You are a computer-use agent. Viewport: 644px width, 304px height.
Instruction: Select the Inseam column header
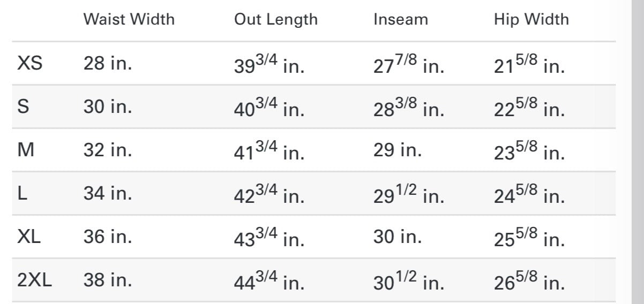pyautogui.click(x=401, y=19)
